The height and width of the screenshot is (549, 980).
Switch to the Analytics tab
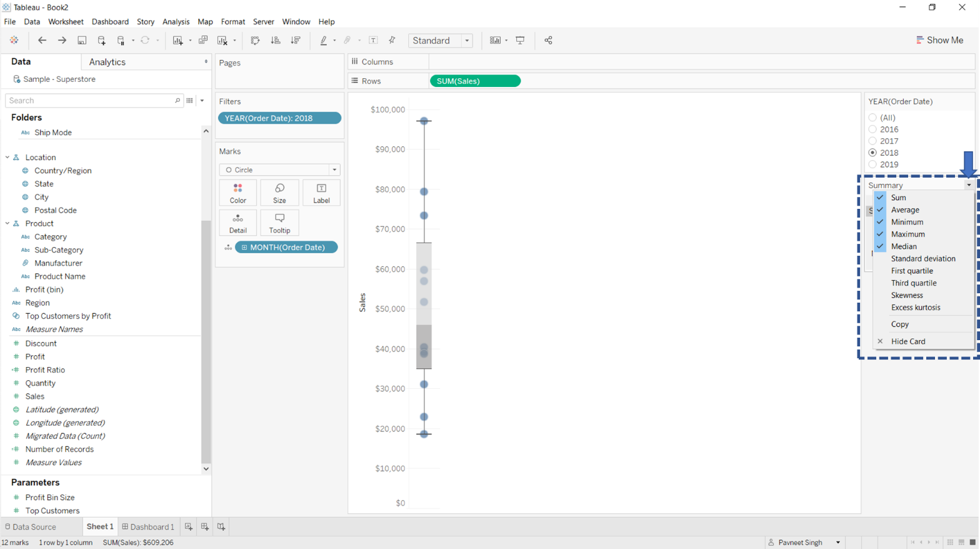coord(107,62)
